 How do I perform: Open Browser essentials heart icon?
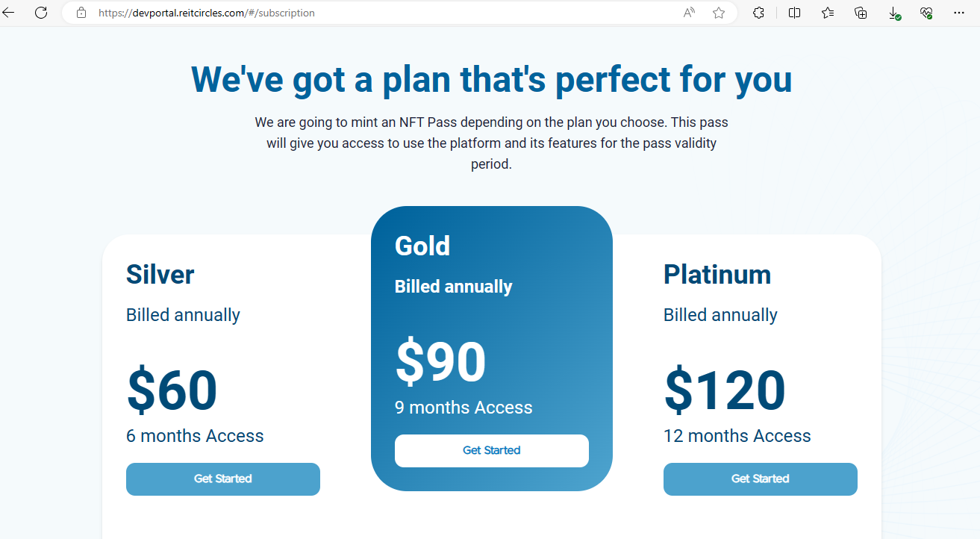926,13
